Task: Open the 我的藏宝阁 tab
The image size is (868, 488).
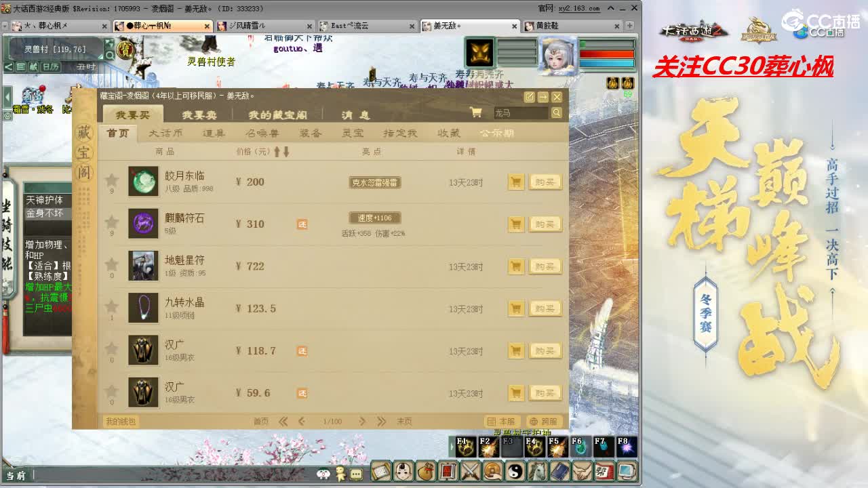Action: (x=277, y=115)
